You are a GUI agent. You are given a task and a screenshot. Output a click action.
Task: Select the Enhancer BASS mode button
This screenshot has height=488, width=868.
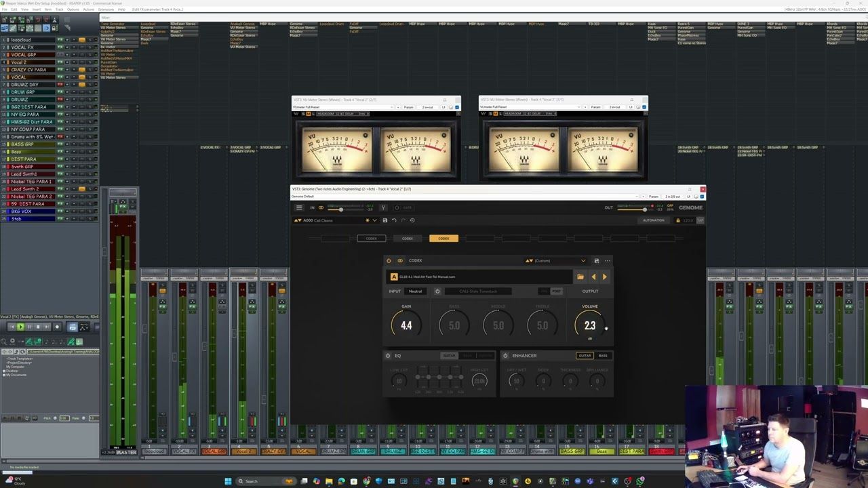point(603,355)
